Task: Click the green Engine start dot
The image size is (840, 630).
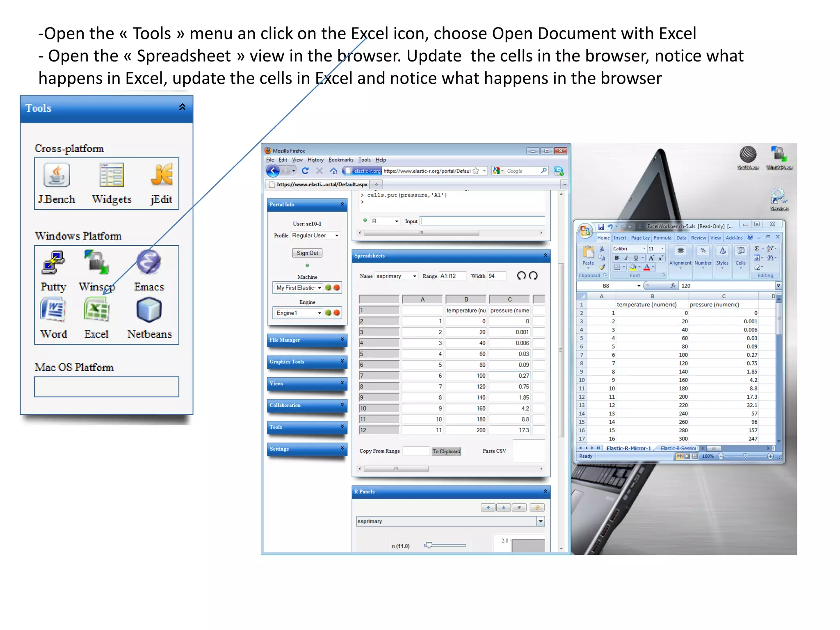Action: pyautogui.click(x=328, y=313)
